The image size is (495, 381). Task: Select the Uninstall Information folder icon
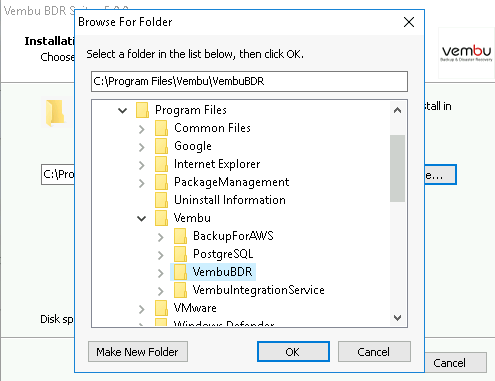point(161,200)
